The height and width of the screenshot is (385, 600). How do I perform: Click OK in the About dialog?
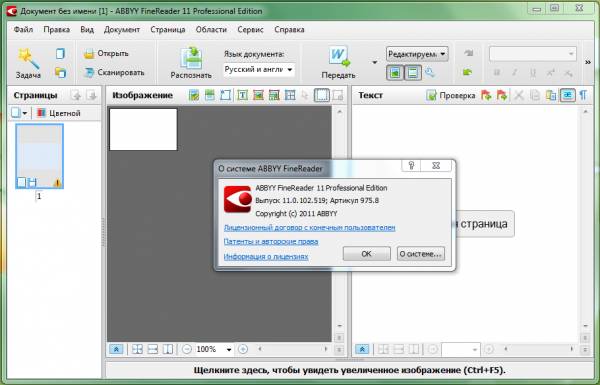click(x=367, y=254)
